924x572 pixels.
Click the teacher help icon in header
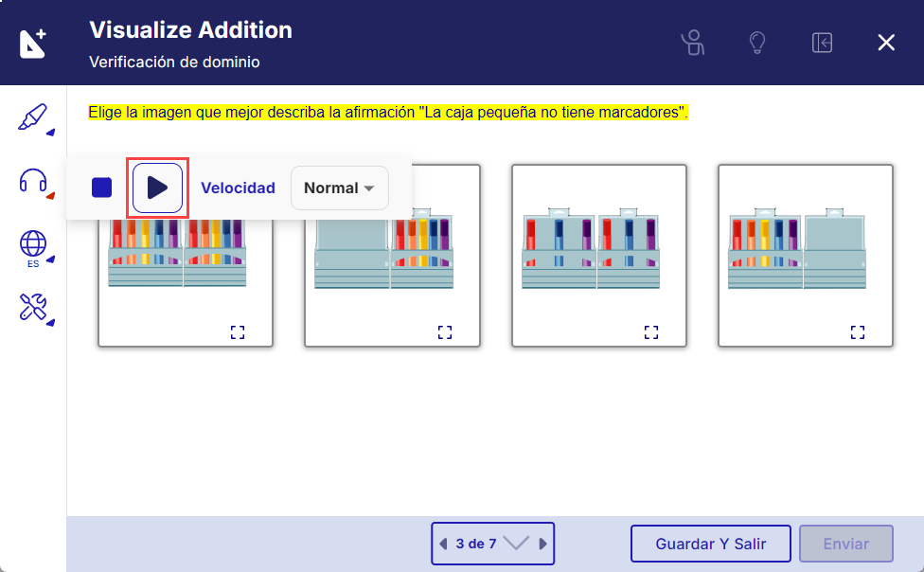coord(693,43)
